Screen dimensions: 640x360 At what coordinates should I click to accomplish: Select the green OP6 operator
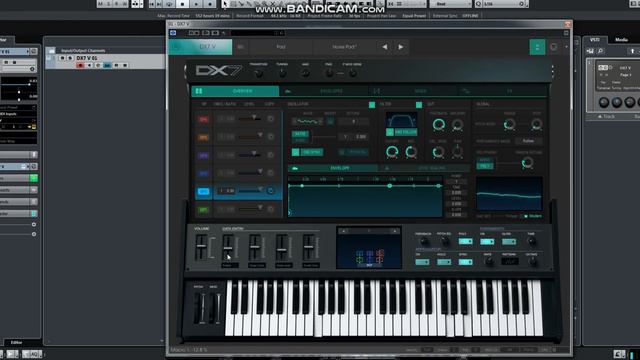click(x=203, y=209)
